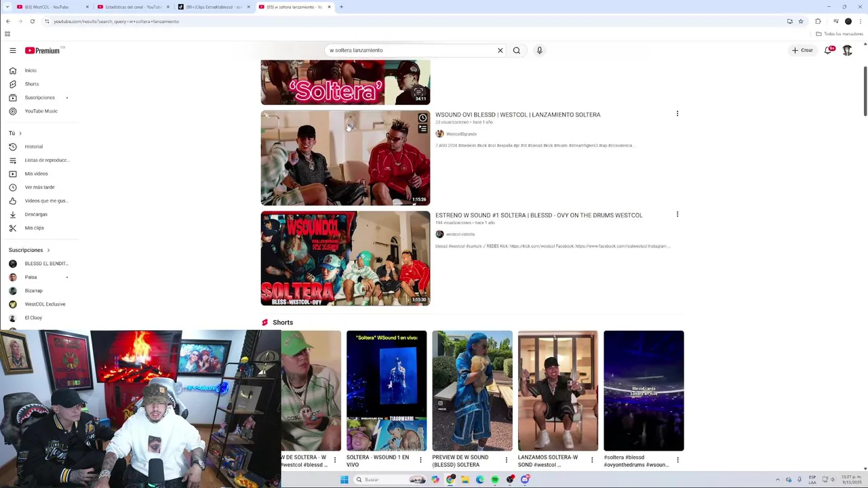Screen dimensions: 868x488
Task: Click the YouTube Premium logo
Action: (42, 50)
